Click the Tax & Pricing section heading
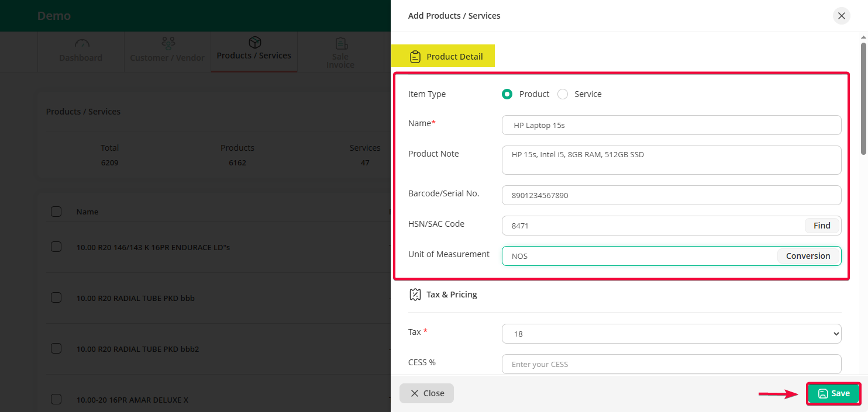Viewport: 868px width, 412px height. (452, 295)
